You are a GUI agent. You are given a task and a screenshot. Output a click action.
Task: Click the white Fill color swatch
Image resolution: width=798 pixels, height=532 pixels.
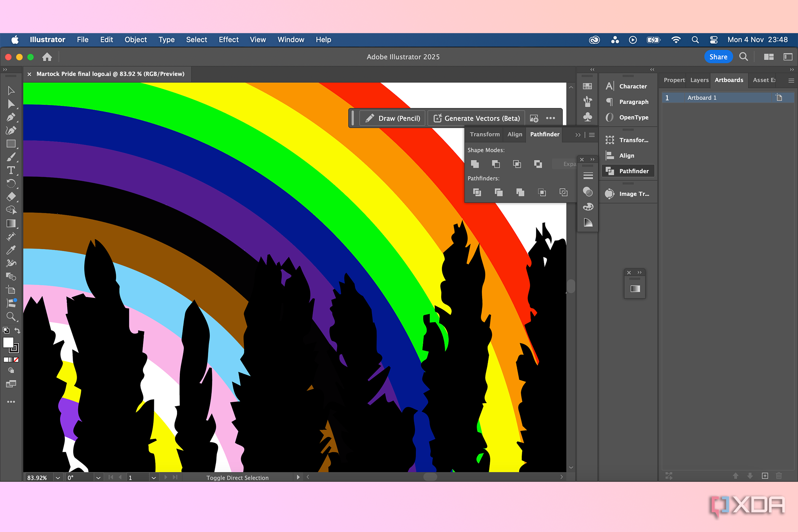pos(8,343)
